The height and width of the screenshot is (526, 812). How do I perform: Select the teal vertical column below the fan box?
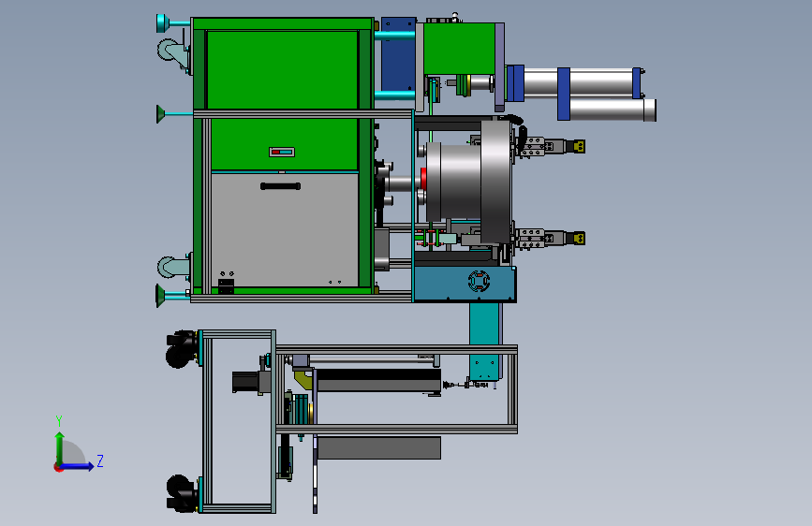tap(484, 343)
